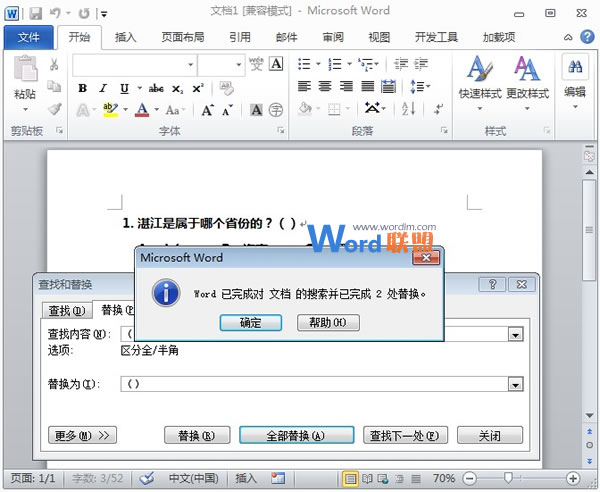Click the Paste clipboard icon
Viewport: 600px width, 492px height.
click(x=25, y=68)
